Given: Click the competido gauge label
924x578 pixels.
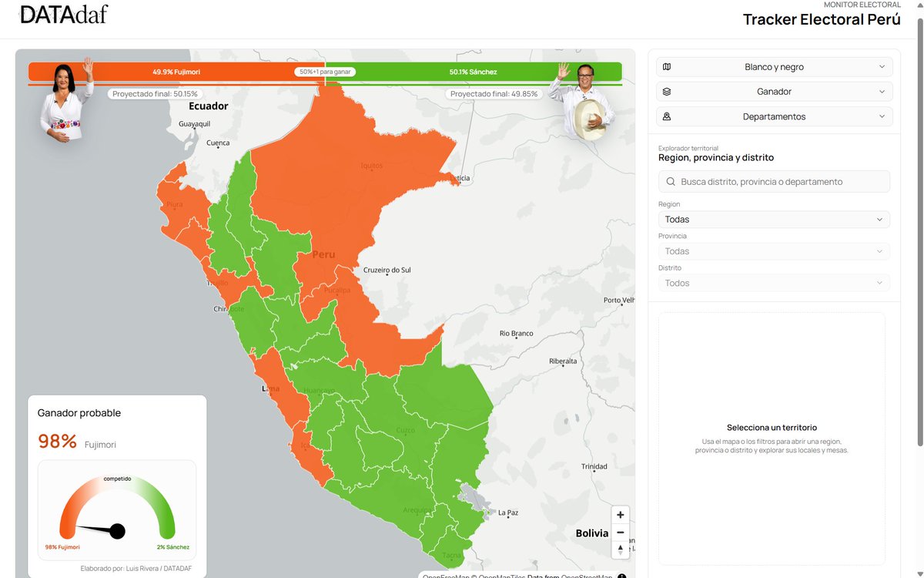Looking at the screenshot, I should coord(117,479).
